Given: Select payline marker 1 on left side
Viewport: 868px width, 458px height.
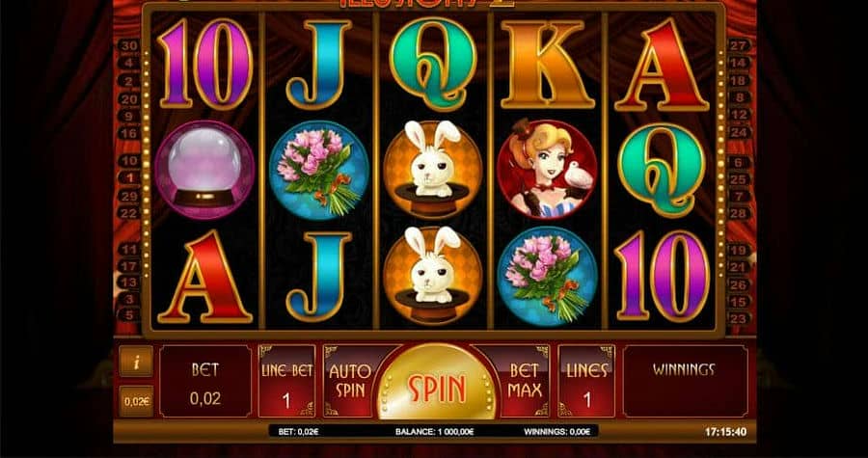Looking at the screenshot, I should tap(129, 178).
